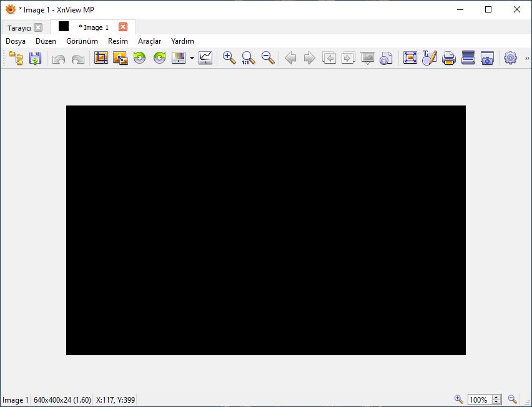Open the color adjustment icon
532x407 pixels.
179,58
